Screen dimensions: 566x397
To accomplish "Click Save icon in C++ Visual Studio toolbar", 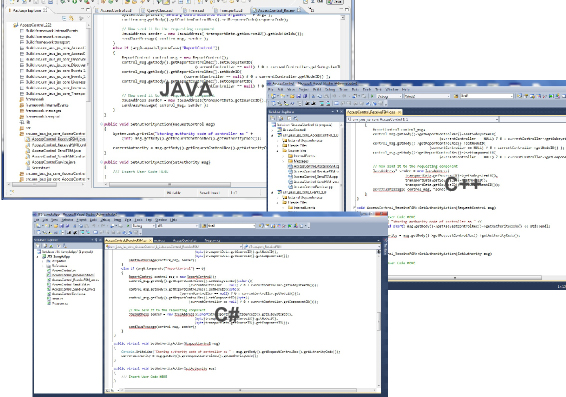I will click(x=299, y=96).
